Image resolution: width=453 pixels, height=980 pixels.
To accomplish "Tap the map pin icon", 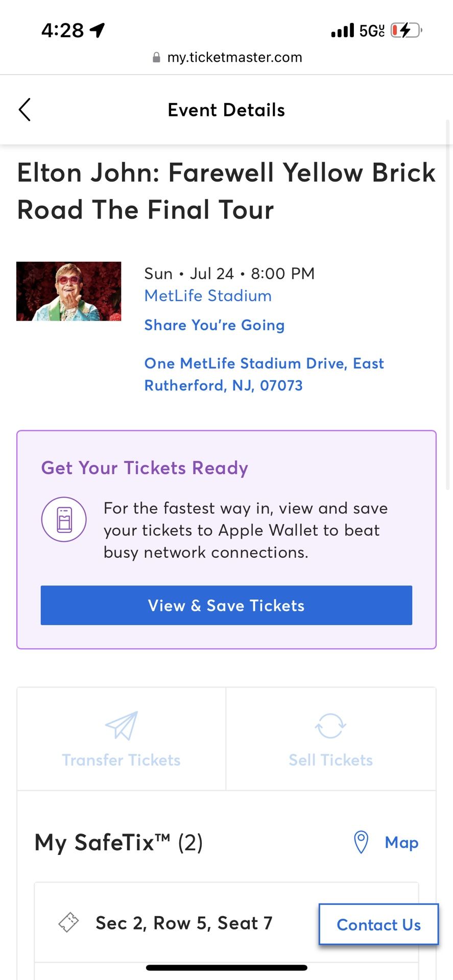I will coord(361,842).
